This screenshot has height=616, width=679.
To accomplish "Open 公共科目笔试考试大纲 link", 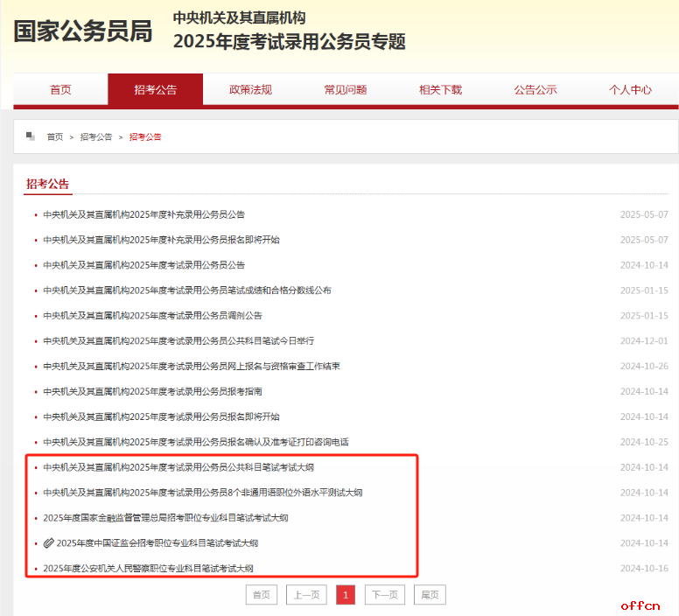I will (178, 467).
